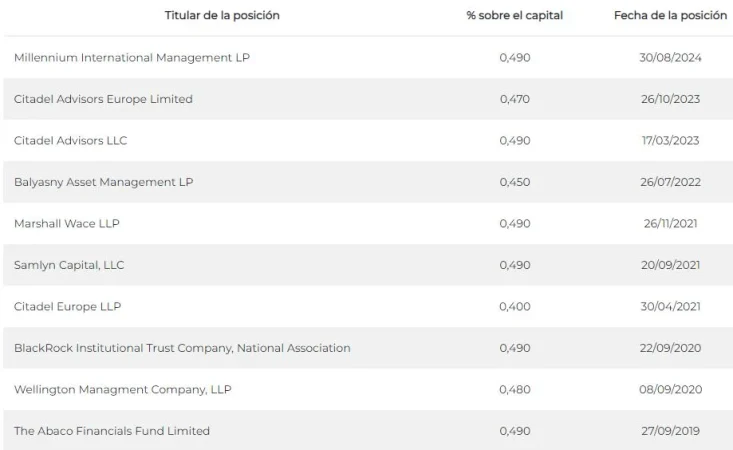This screenshot has width=733, height=450.
Task: Click the 'Titular de la posición' column header
Action: 222,16
